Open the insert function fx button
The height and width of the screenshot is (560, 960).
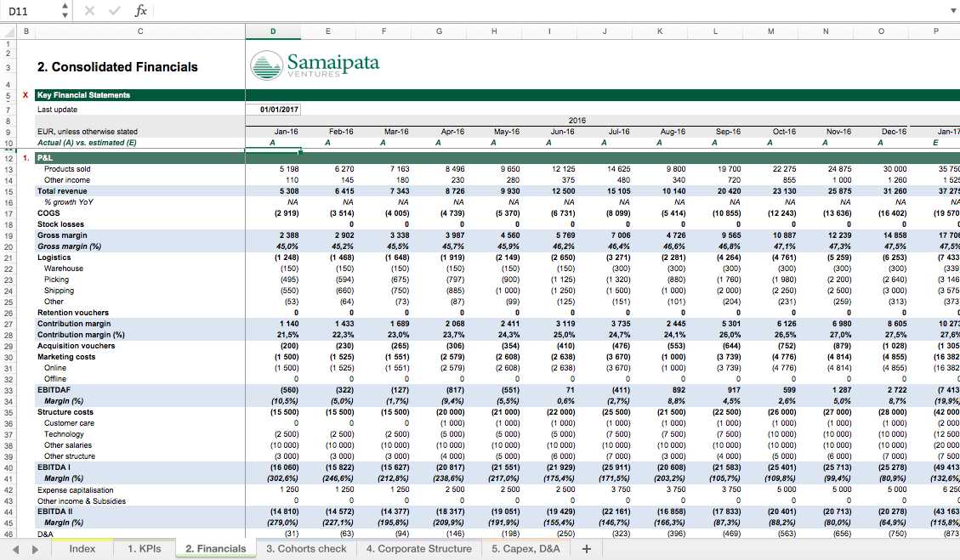pyautogui.click(x=141, y=10)
